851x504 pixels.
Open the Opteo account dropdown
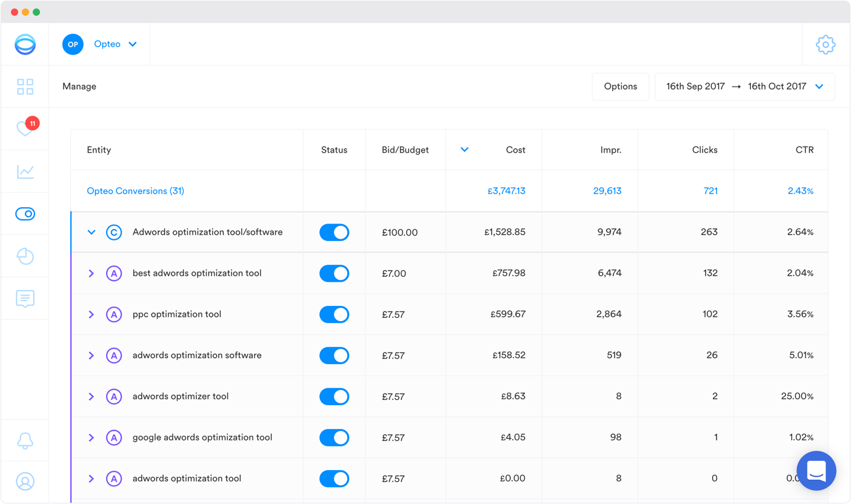pos(115,44)
